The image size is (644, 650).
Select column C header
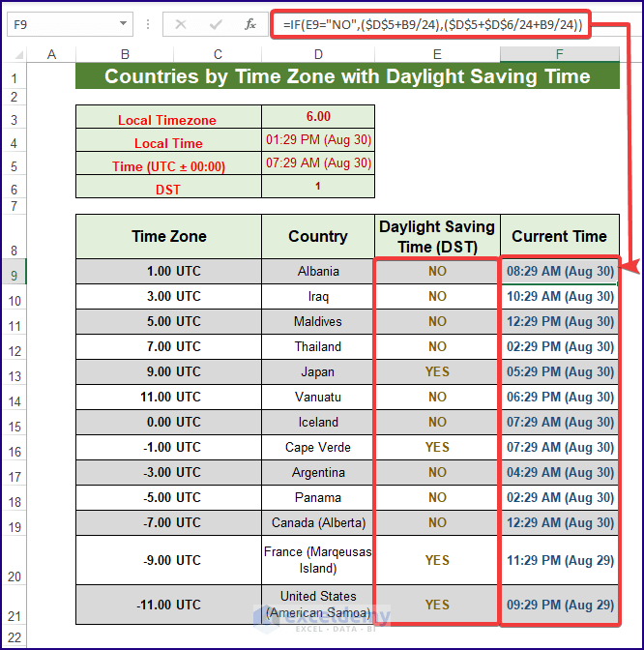(218, 54)
